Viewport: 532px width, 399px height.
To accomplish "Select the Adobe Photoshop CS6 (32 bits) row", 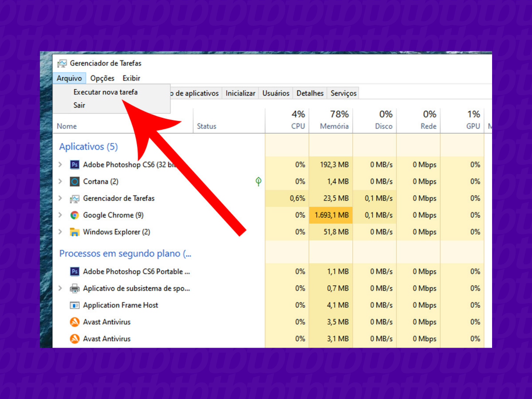I will pos(269,164).
